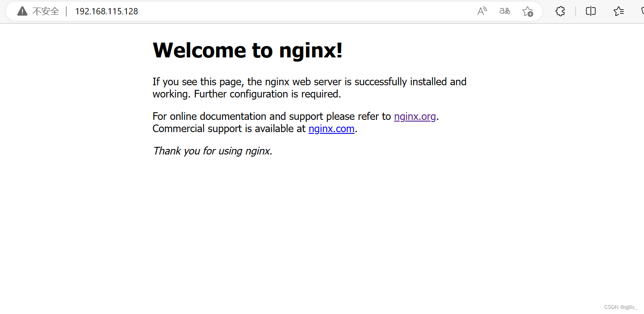Click the security warning triangle icon
The image size is (644, 314).
[x=22, y=11]
